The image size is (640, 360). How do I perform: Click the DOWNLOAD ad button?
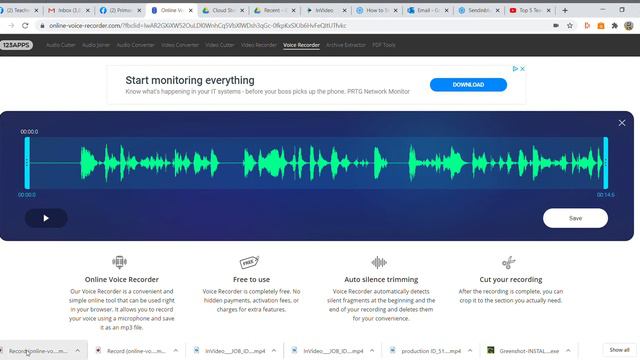(468, 84)
